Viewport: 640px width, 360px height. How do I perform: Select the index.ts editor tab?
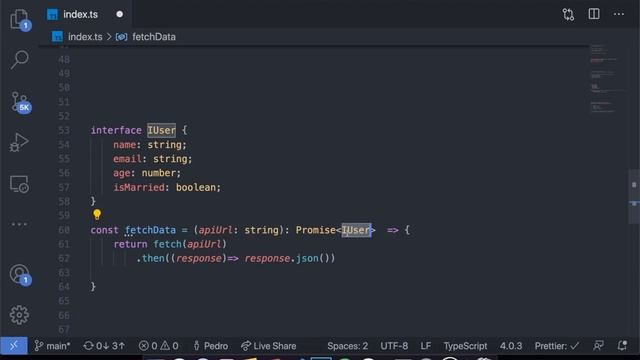pyautogui.click(x=86, y=14)
